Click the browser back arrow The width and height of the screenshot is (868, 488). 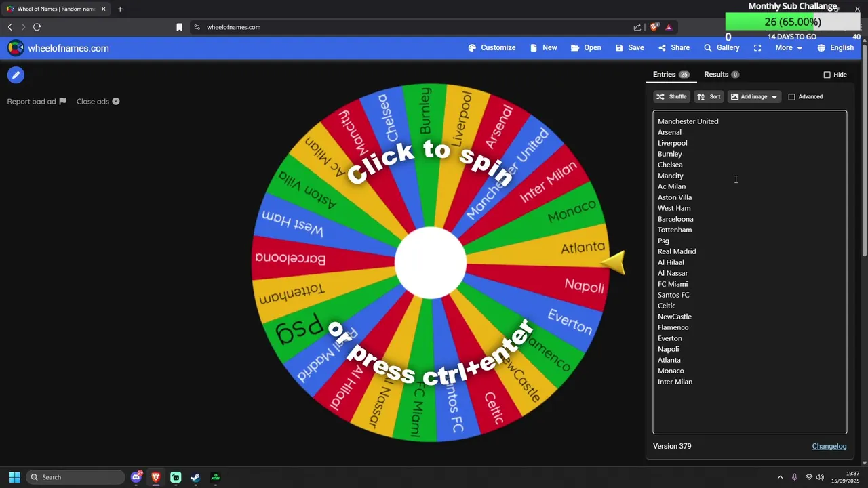point(9,27)
